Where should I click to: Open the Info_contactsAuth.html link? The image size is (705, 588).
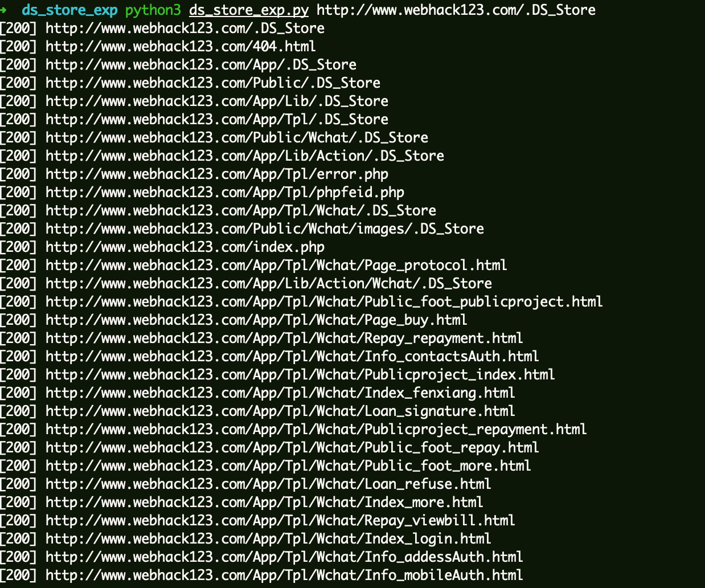click(292, 357)
